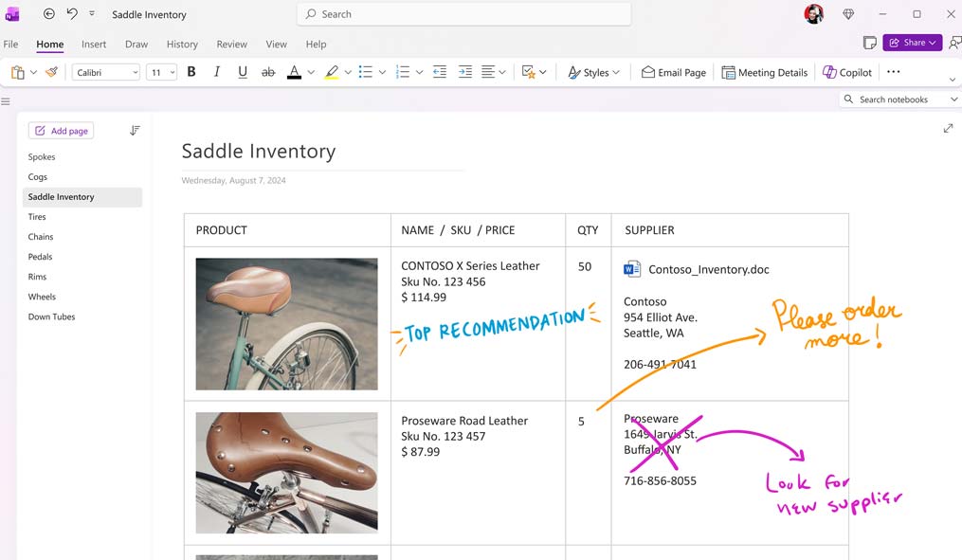
Task: Expand the Search notebooks scope arrow
Action: point(954,99)
